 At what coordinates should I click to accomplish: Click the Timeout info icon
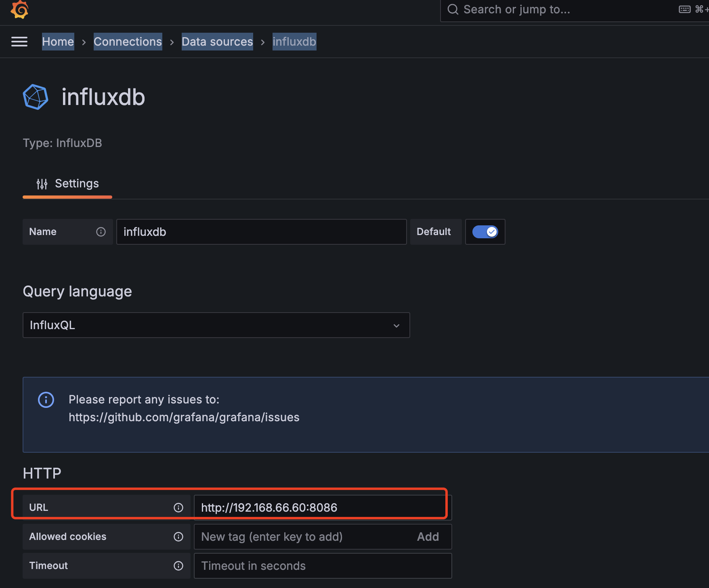tap(178, 566)
